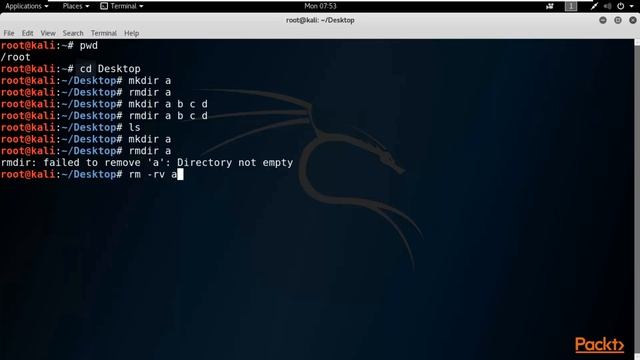640x360 pixels.
Task: Open the Places menu in top bar
Action: (76, 6)
